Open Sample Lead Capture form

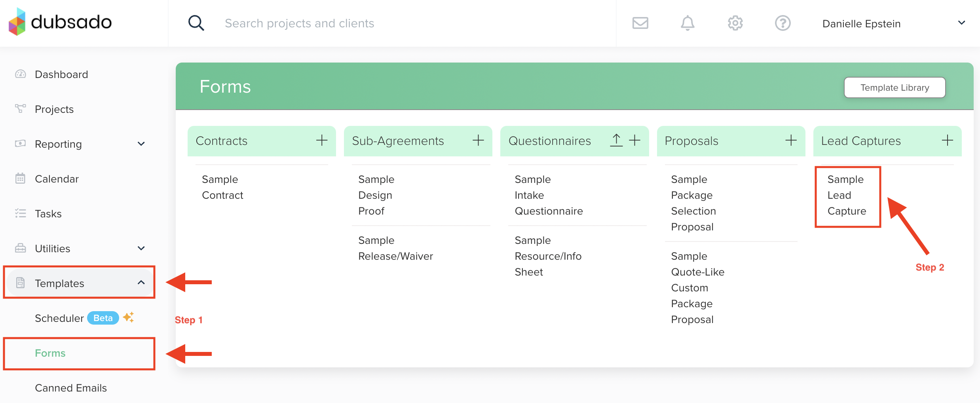point(847,195)
